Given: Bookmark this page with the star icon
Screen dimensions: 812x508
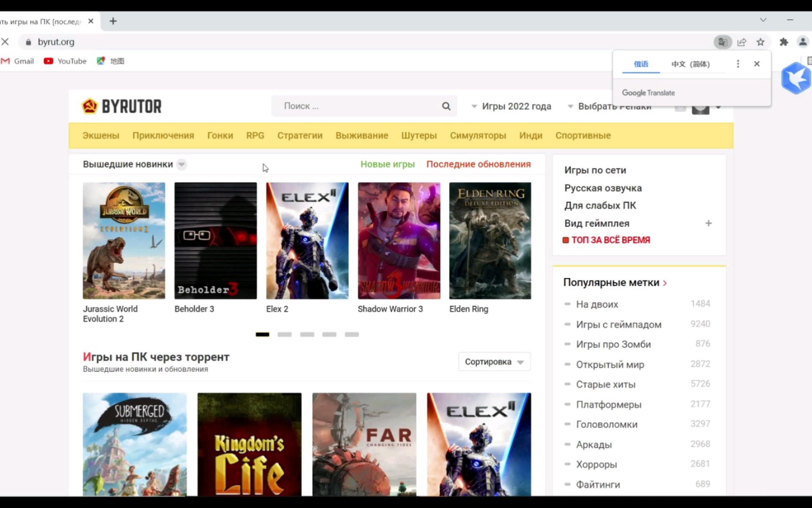Looking at the screenshot, I should click(760, 42).
